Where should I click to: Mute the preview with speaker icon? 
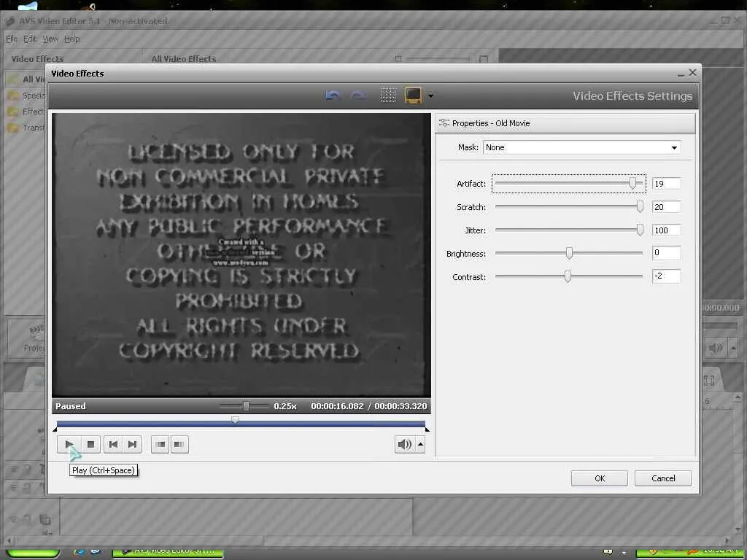[x=404, y=444]
